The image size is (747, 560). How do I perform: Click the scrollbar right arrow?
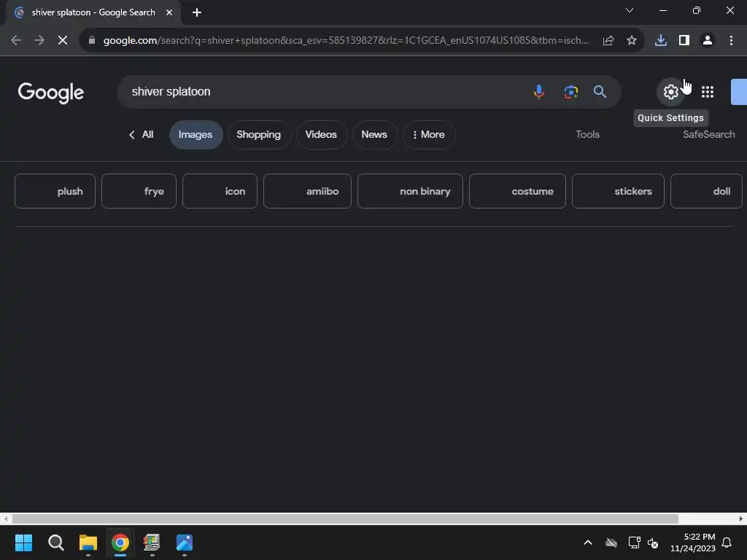tap(741, 518)
